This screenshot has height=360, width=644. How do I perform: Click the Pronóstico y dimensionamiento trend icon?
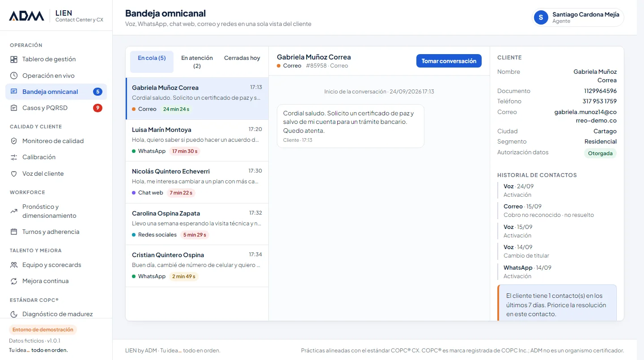14,211
